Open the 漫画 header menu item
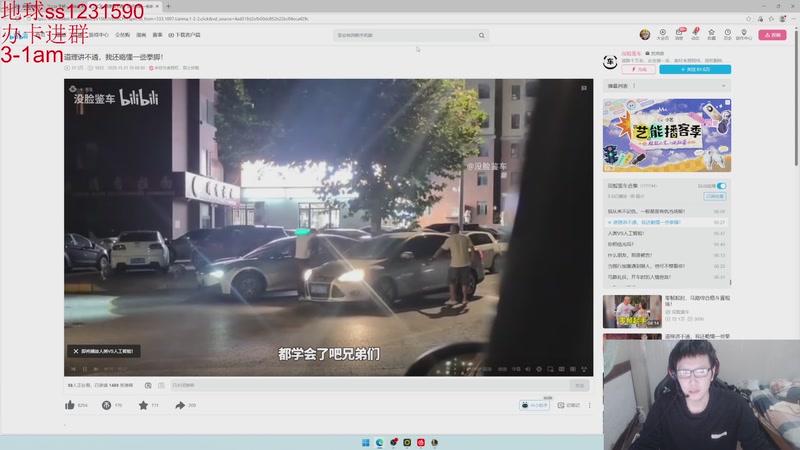 [141, 35]
